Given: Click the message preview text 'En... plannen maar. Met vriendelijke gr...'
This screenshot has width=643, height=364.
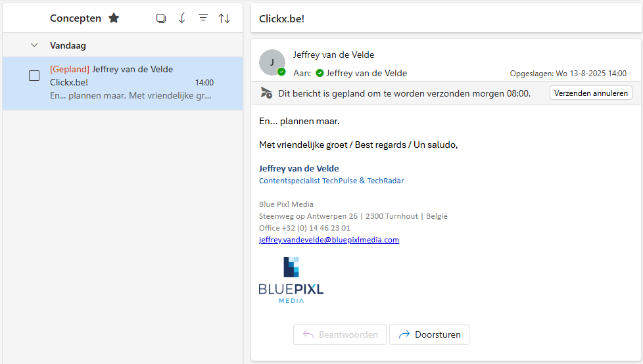Looking at the screenshot, I should coord(131,95).
